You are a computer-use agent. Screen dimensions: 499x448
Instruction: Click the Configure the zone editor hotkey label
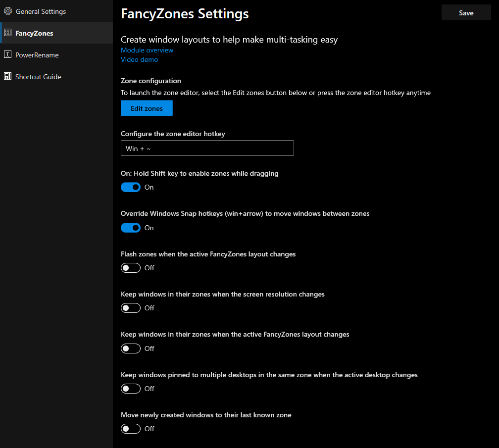(x=173, y=134)
